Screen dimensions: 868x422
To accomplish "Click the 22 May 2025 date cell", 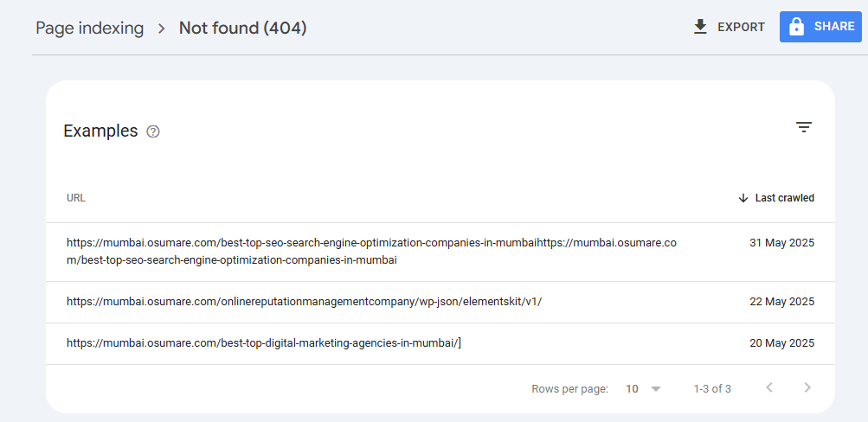I will [781, 302].
